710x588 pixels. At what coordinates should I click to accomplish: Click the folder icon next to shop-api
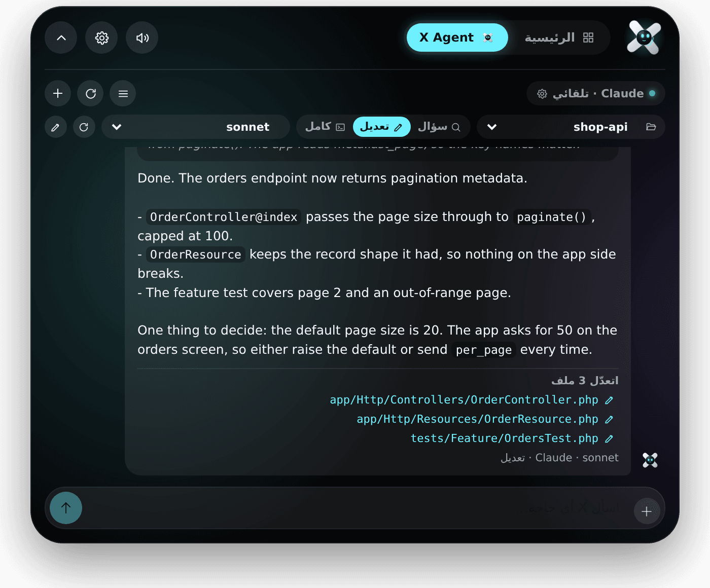click(x=651, y=127)
